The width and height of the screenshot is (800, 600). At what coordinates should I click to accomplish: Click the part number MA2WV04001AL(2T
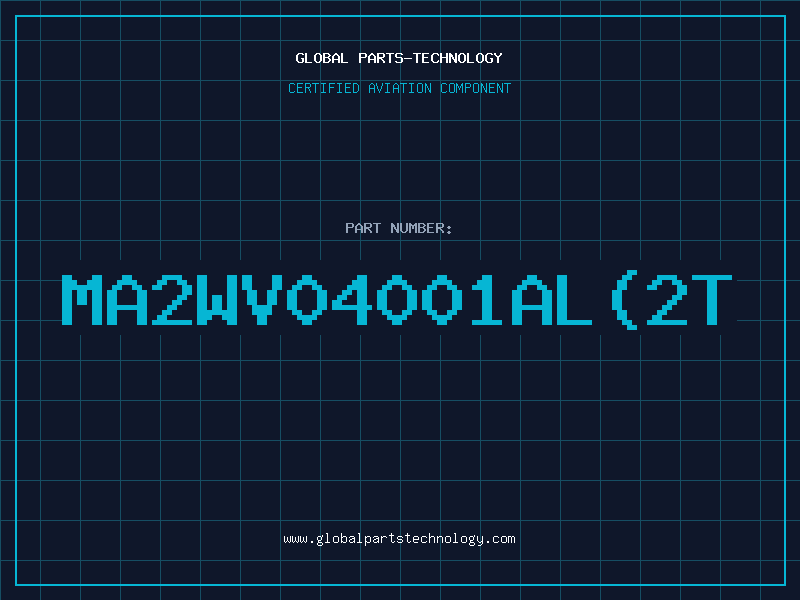[397, 302]
